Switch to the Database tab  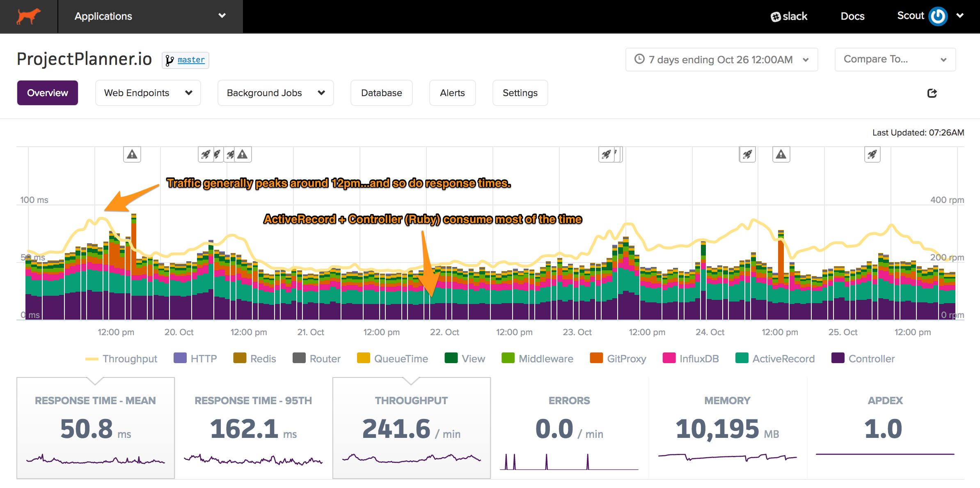point(382,93)
